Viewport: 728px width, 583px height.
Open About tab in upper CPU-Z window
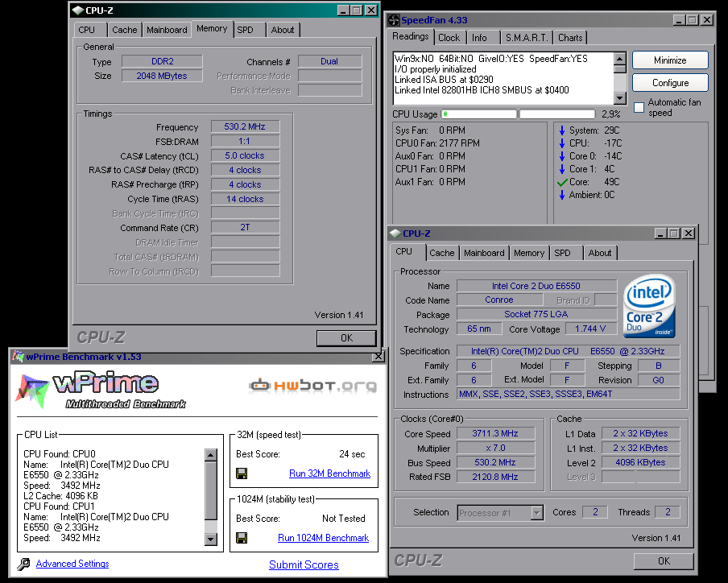point(283,30)
